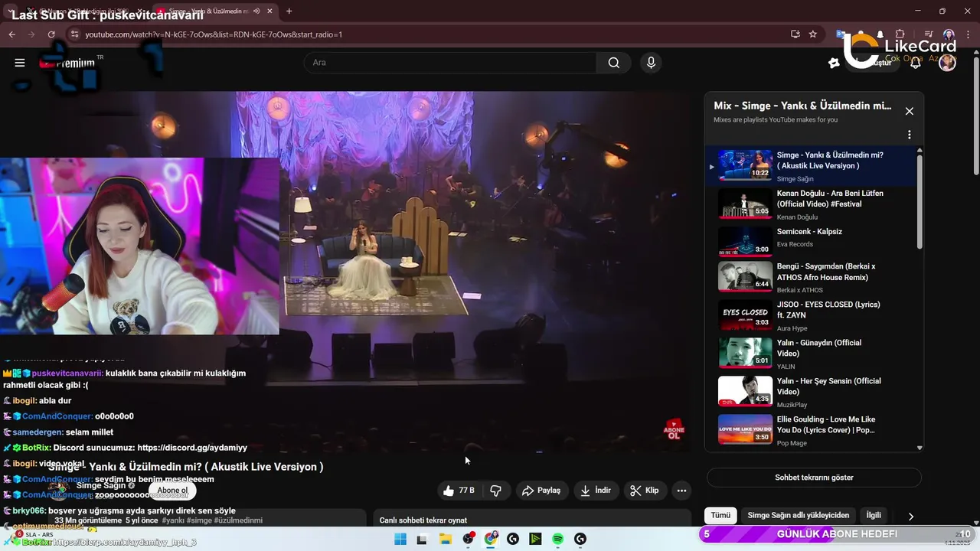Click the Abone Ol watermark on video

674,429
